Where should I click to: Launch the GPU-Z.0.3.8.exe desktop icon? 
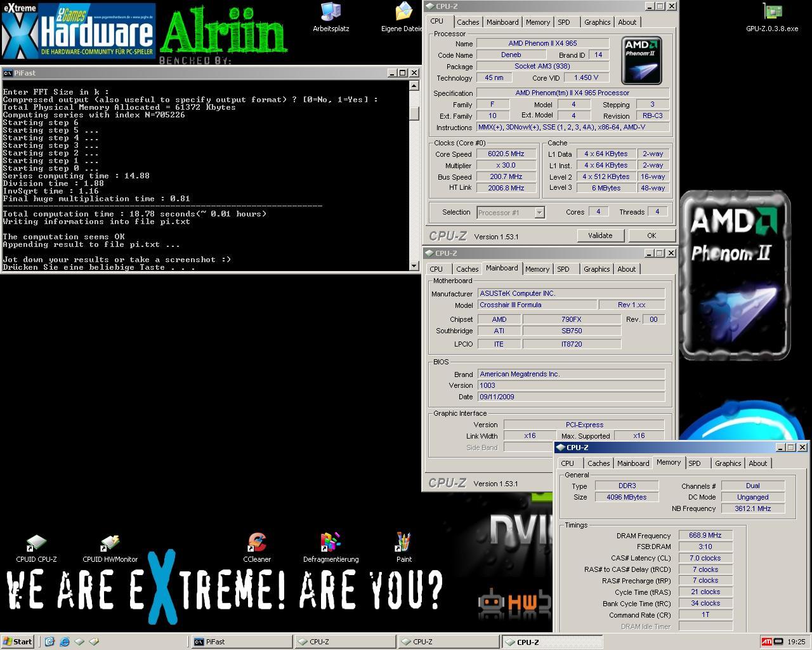pos(772,17)
